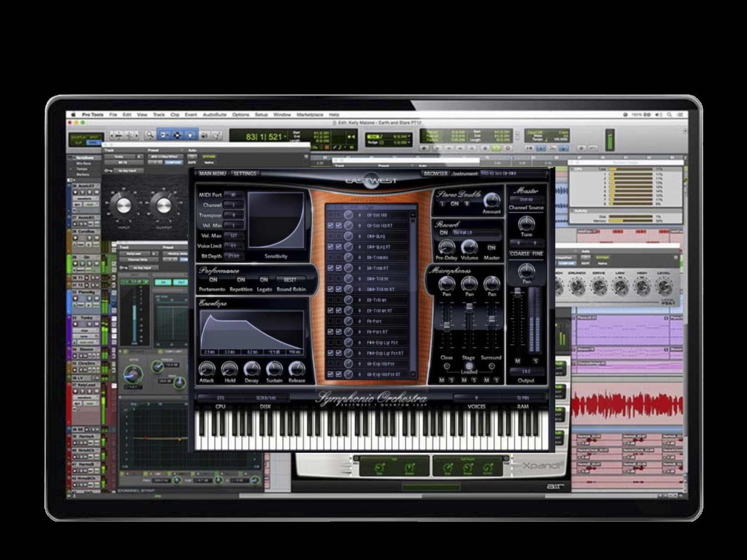The width and height of the screenshot is (747, 560).
Task: Open the File menu
Action: click(x=113, y=114)
